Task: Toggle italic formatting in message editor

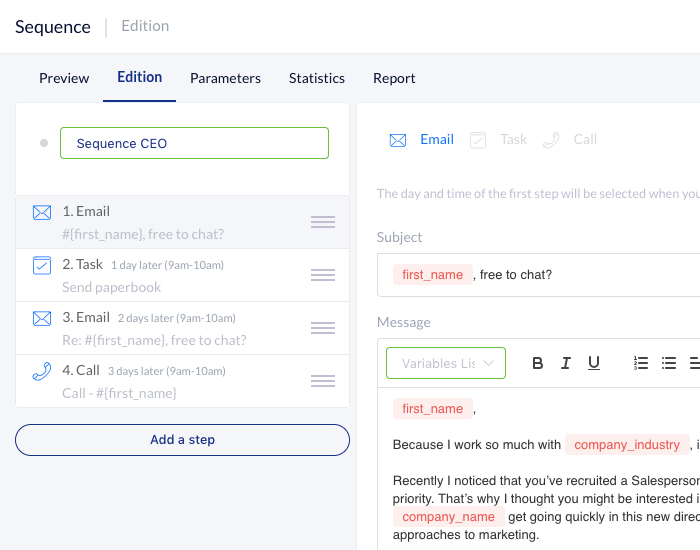Action: click(x=566, y=363)
